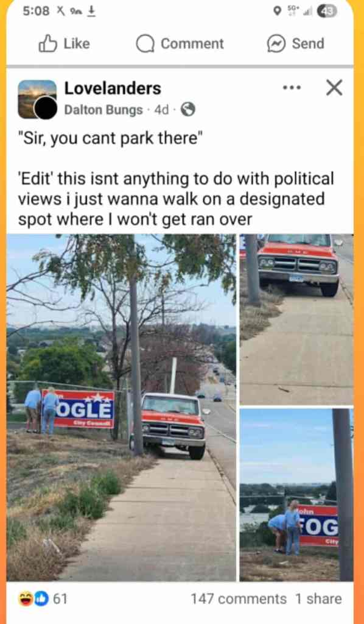The height and width of the screenshot is (624, 364).
Task: Click the black profile picture circle
Action: coord(46,108)
